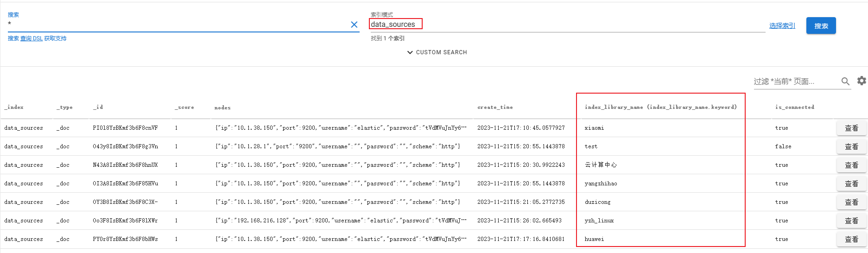Open the 选择索引 link
The image size is (868, 253).
(782, 25)
